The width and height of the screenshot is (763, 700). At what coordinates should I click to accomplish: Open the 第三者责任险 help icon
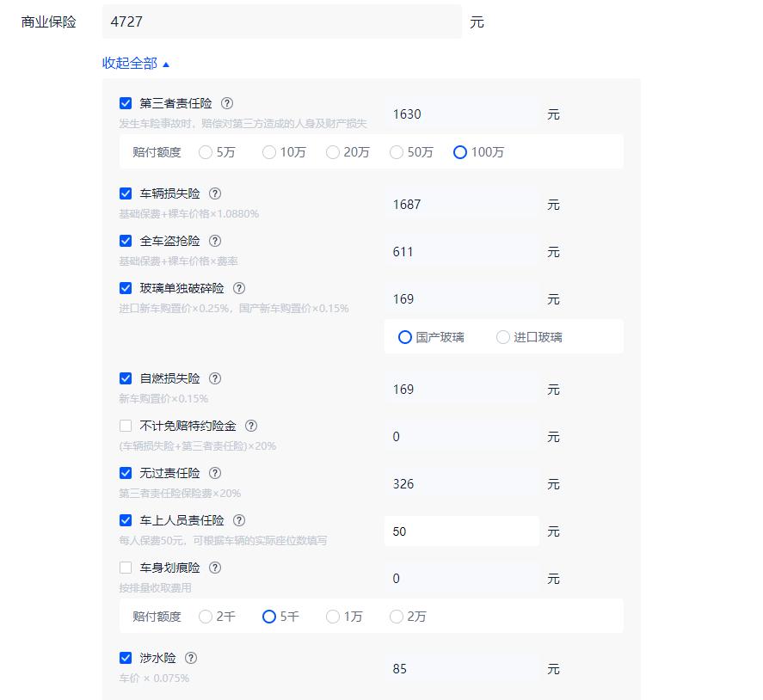[227, 103]
